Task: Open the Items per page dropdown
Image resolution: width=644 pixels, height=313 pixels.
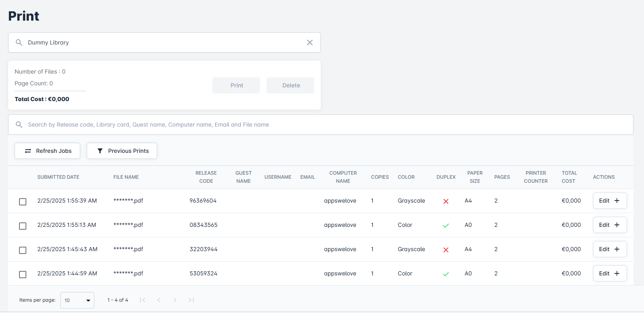Action: (x=77, y=300)
